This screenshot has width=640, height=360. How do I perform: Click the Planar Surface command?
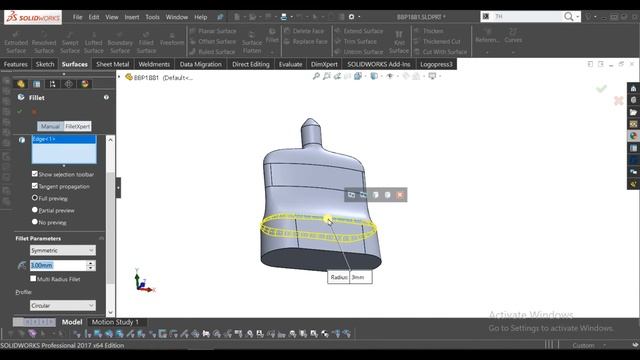pos(213,31)
